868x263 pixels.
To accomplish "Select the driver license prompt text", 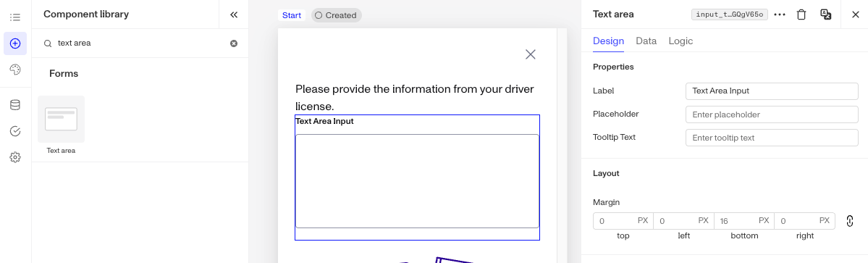I will tap(415, 98).
